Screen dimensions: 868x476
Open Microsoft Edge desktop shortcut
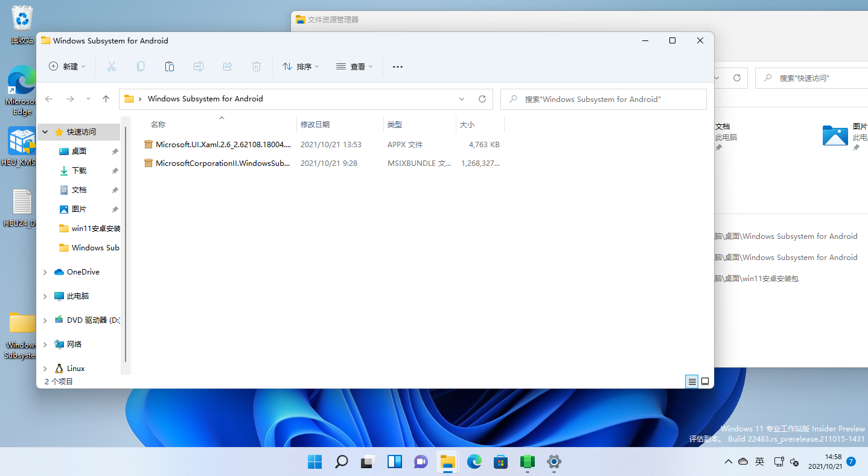click(22, 90)
